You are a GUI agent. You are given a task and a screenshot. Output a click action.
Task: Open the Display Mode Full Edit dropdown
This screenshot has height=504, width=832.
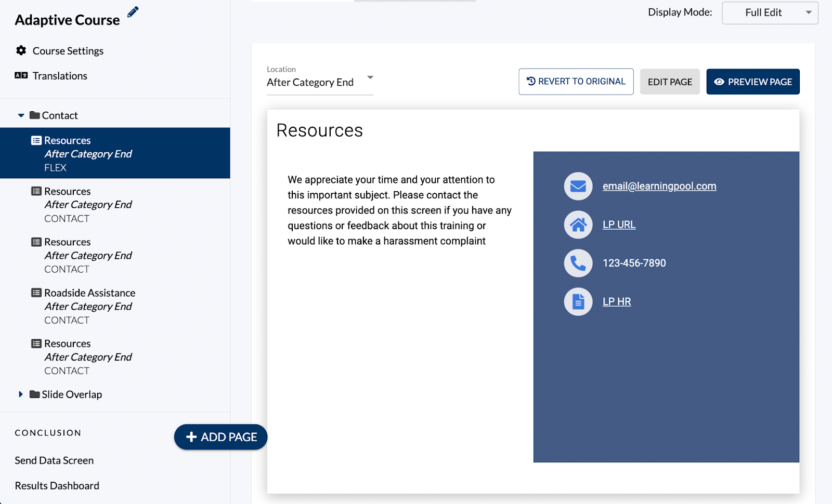(x=770, y=12)
